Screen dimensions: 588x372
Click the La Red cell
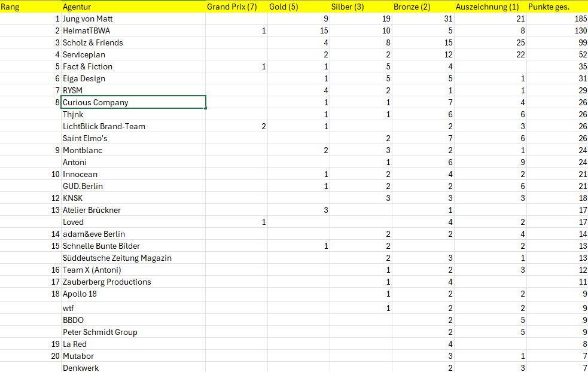tap(133, 344)
